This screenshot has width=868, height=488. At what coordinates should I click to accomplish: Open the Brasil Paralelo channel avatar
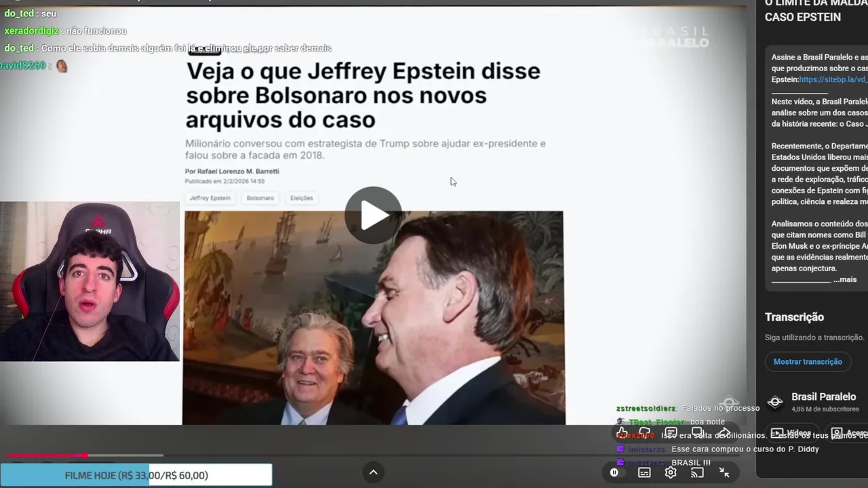tap(775, 401)
